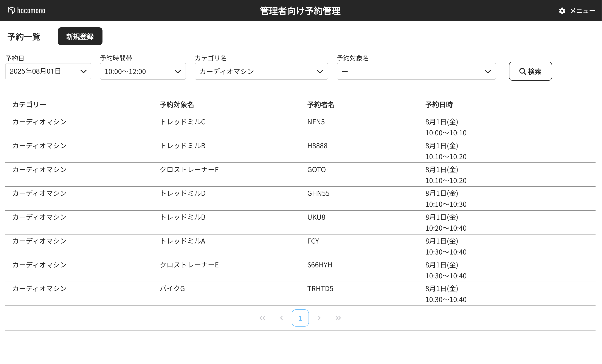Click the 新規登録 button
Viewport: 602px width, 364px height.
(80, 36)
